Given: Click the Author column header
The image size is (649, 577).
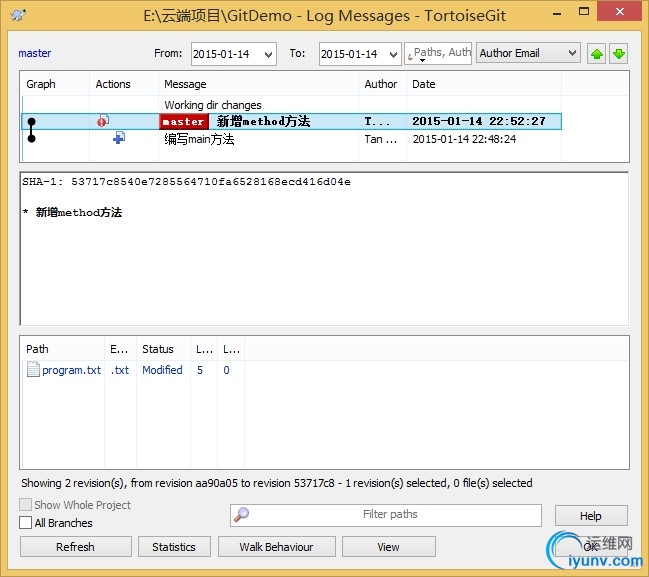Looking at the screenshot, I should pyautogui.click(x=382, y=84).
